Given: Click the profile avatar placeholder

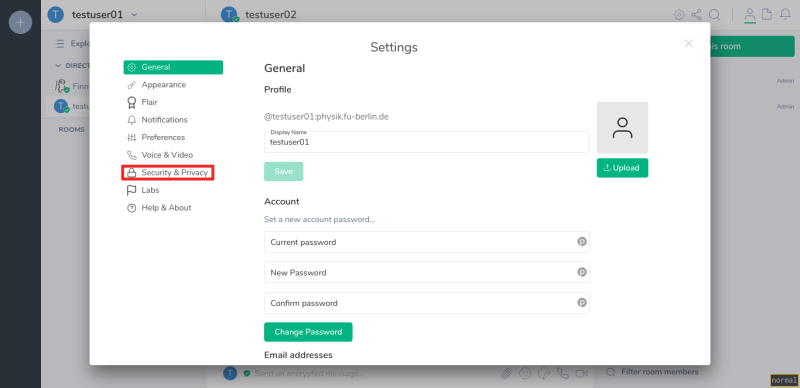Looking at the screenshot, I should pos(622,128).
